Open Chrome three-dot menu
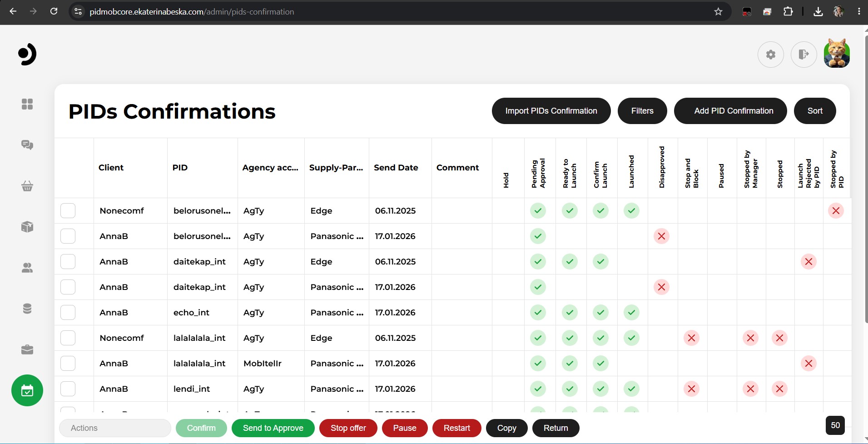The height and width of the screenshot is (444, 868). tap(859, 11)
